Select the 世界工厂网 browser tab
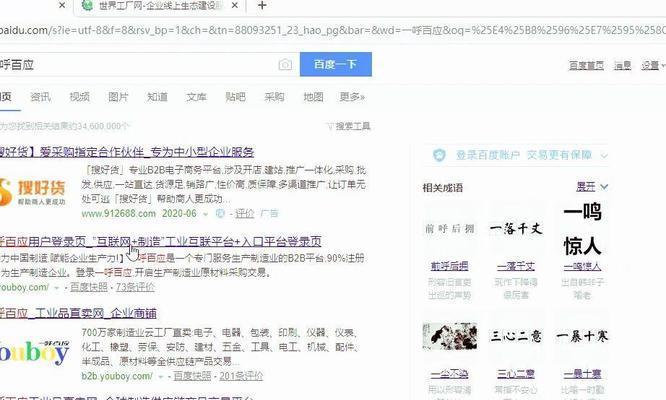The image size is (666, 400). [x=160, y=6]
